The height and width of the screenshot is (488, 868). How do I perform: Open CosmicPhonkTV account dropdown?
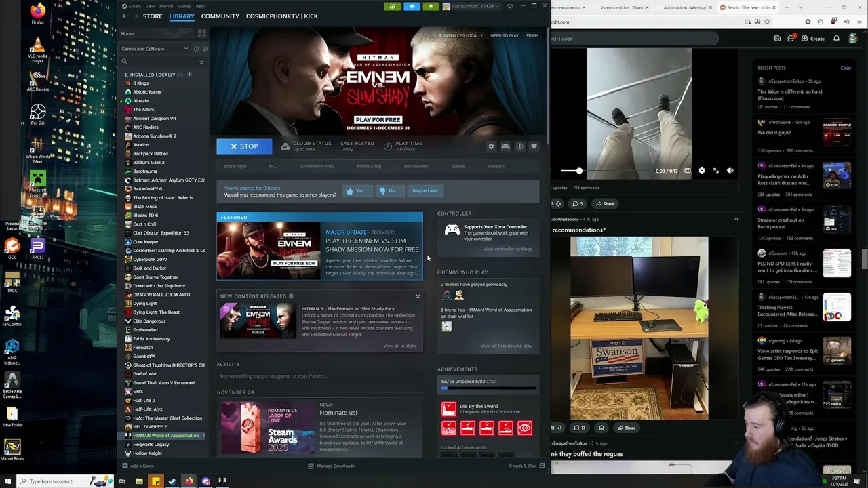point(472,6)
